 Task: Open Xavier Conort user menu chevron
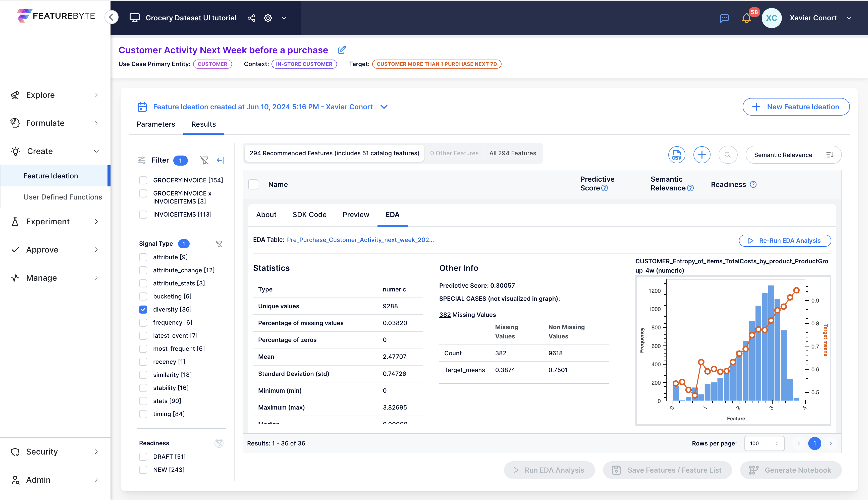849,18
